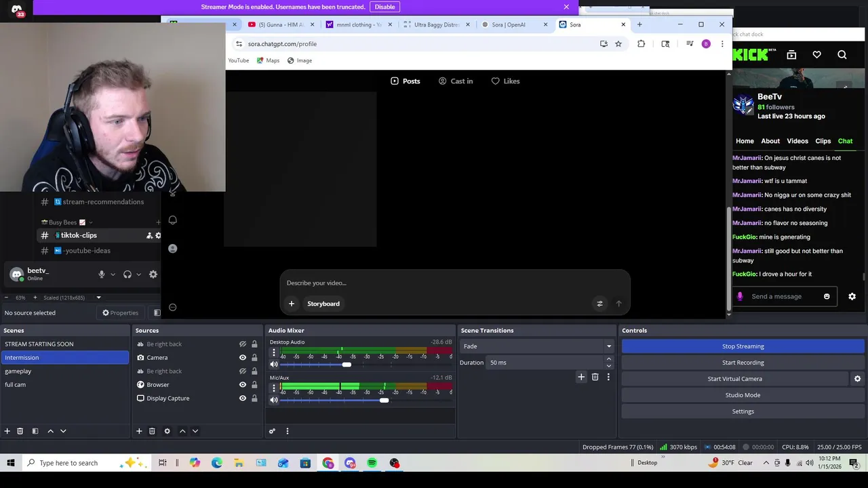Image resolution: width=868 pixels, height=488 pixels.
Task: Open the emoji picker in Kick chat input
Action: [x=827, y=296]
